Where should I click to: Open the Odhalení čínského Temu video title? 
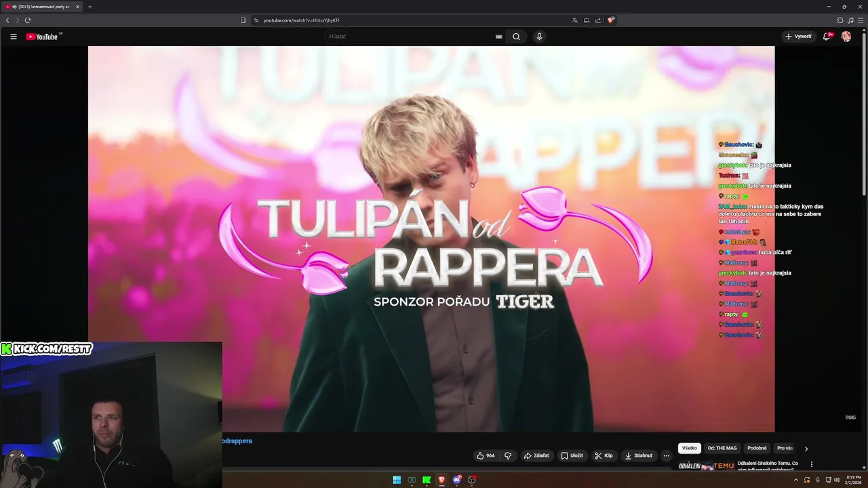pyautogui.click(x=768, y=466)
